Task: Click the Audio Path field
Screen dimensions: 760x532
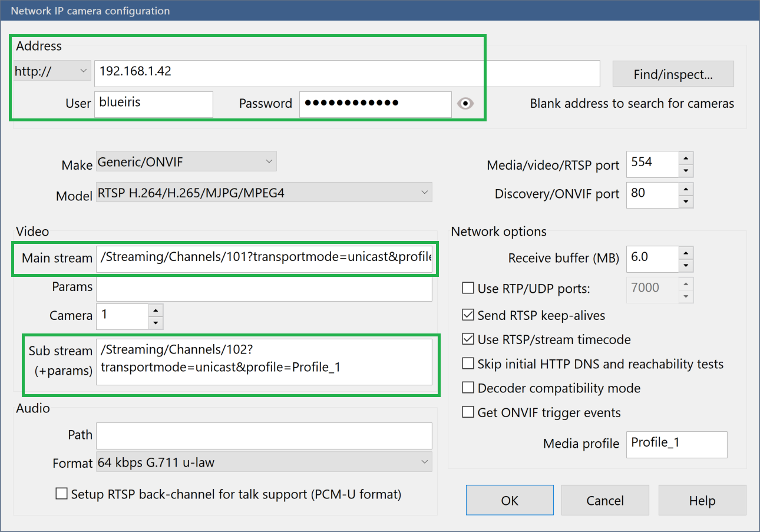Action: click(264, 436)
